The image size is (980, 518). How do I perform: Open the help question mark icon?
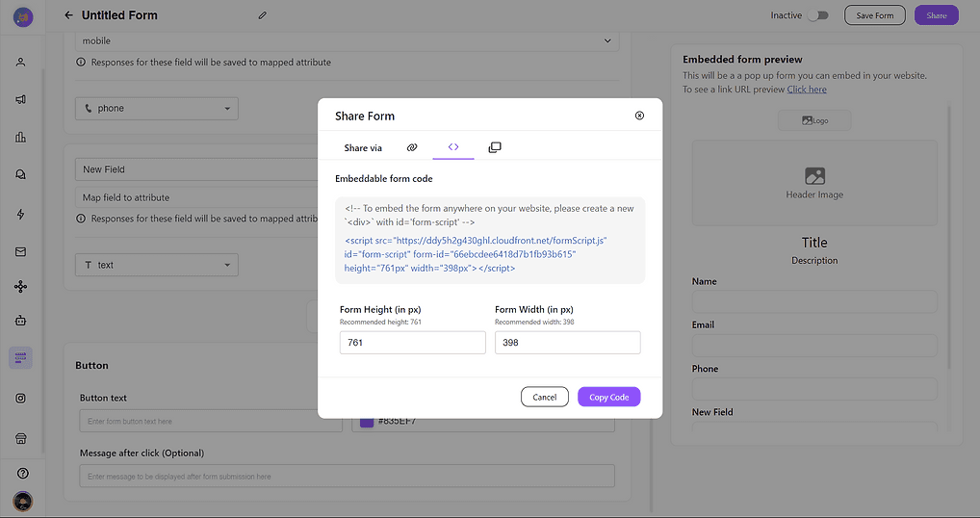coord(22,473)
